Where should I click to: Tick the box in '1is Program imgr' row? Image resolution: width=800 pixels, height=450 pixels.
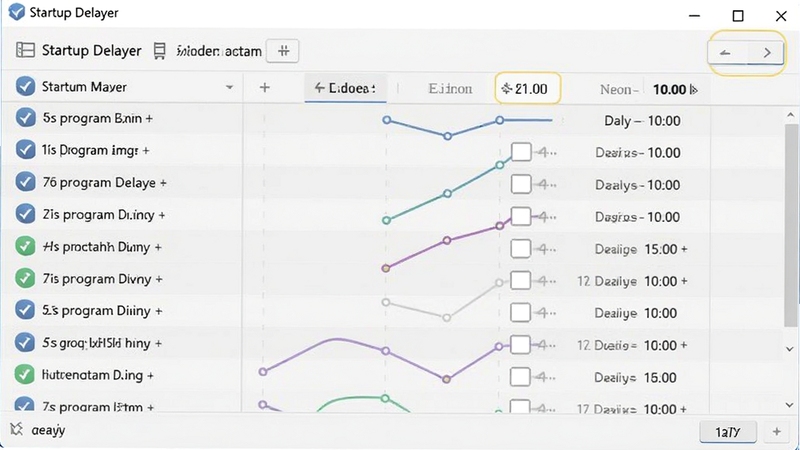521,152
